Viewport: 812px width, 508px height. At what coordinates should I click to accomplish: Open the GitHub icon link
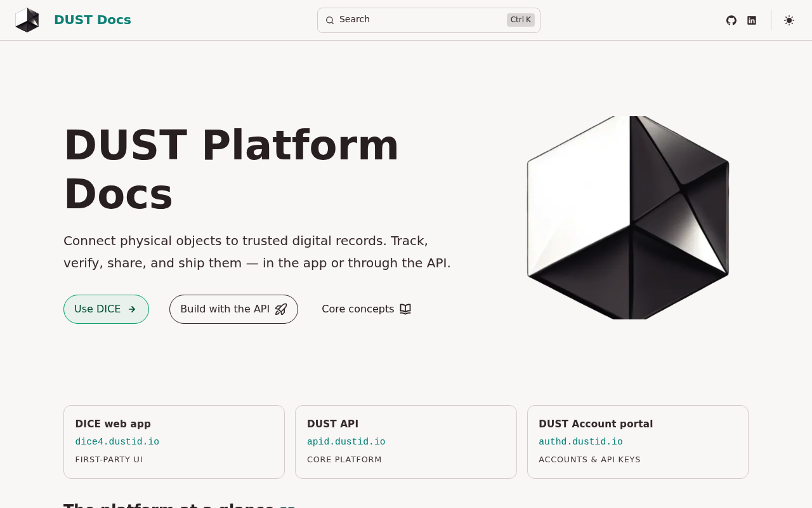[x=731, y=20]
